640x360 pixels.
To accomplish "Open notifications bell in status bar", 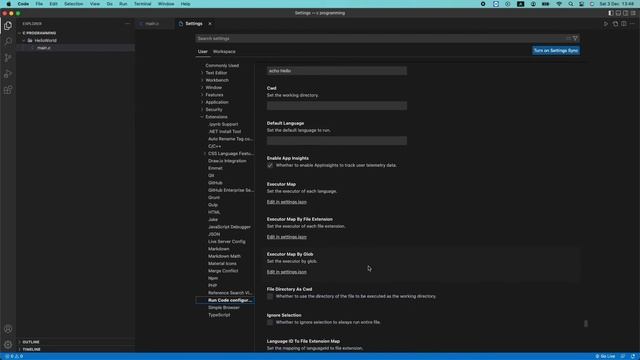I will click(633, 356).
